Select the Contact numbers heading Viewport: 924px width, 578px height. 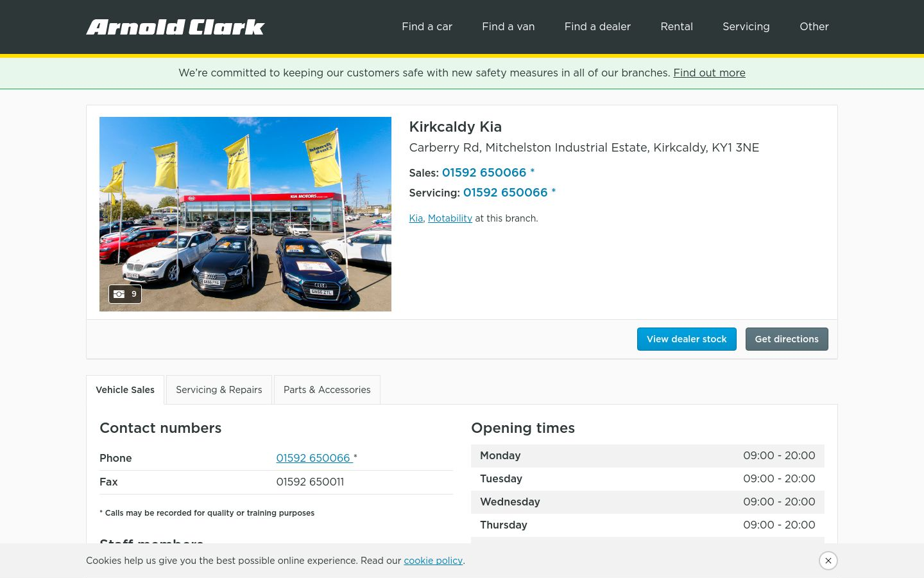point(160,428)
